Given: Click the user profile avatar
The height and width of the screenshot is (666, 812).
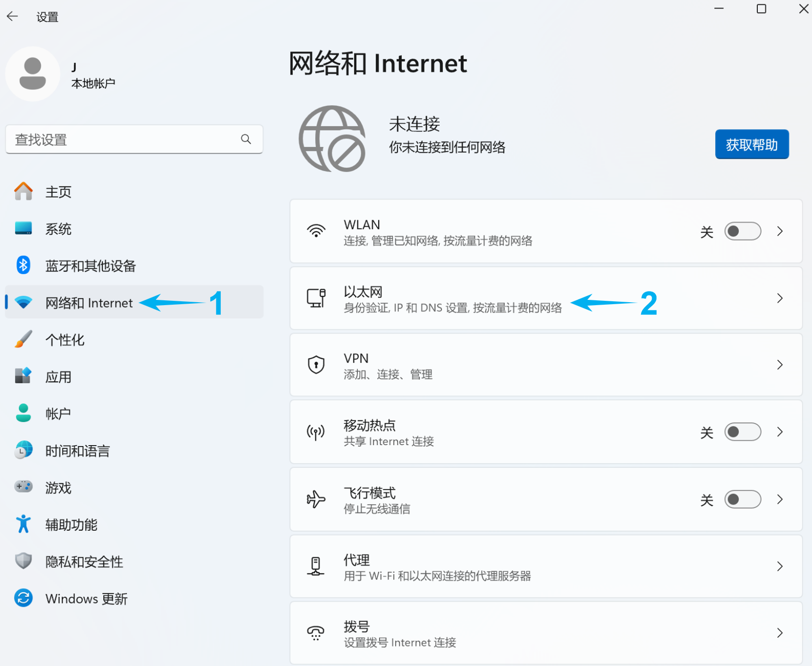Looking at the screenshot, I should coord(32,74).
